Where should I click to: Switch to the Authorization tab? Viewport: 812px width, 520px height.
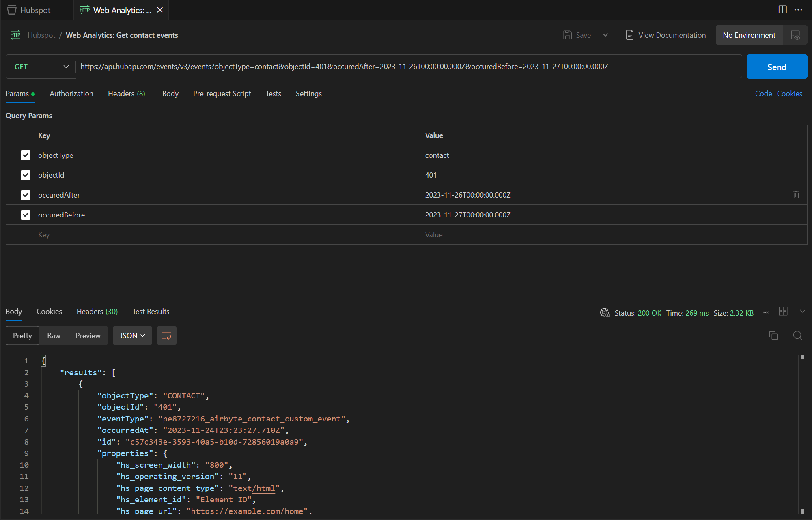71,94
